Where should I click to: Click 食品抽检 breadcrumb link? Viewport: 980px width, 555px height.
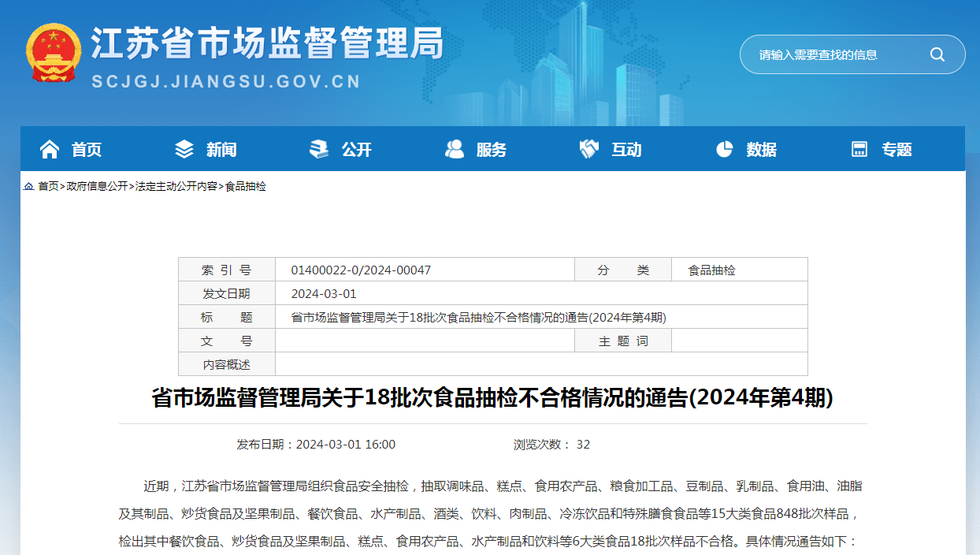tap(246, 187)
